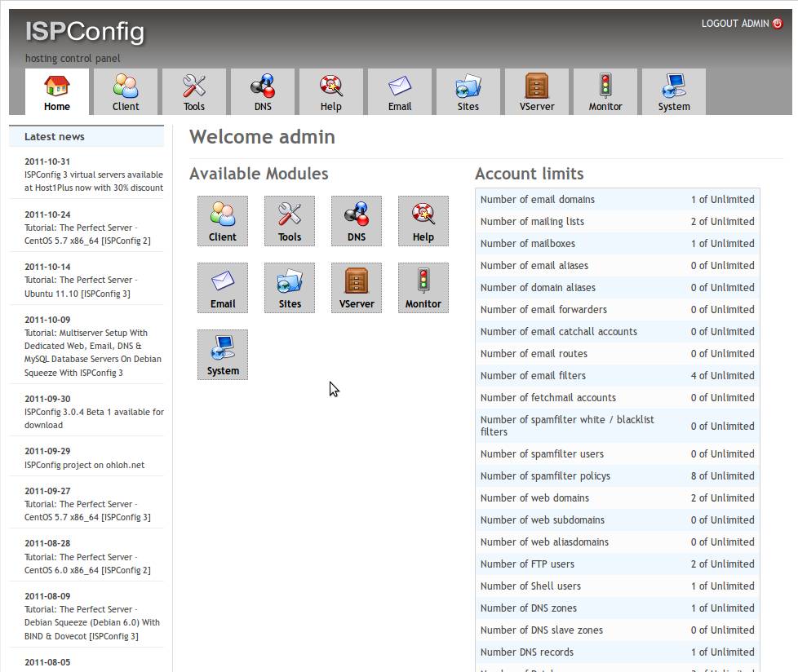Screen dimensions: 798x672
Task: Click the news date 2011-08-05
Action: pos(47,662)
